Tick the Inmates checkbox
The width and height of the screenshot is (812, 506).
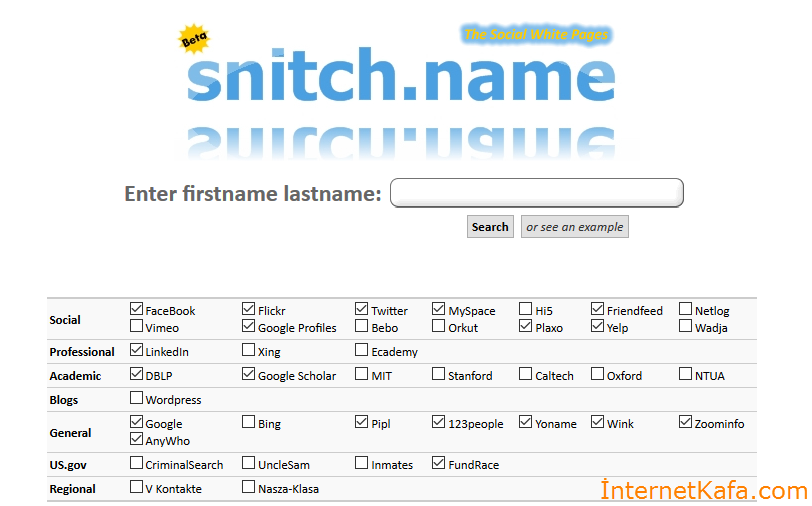coord(361,463)
